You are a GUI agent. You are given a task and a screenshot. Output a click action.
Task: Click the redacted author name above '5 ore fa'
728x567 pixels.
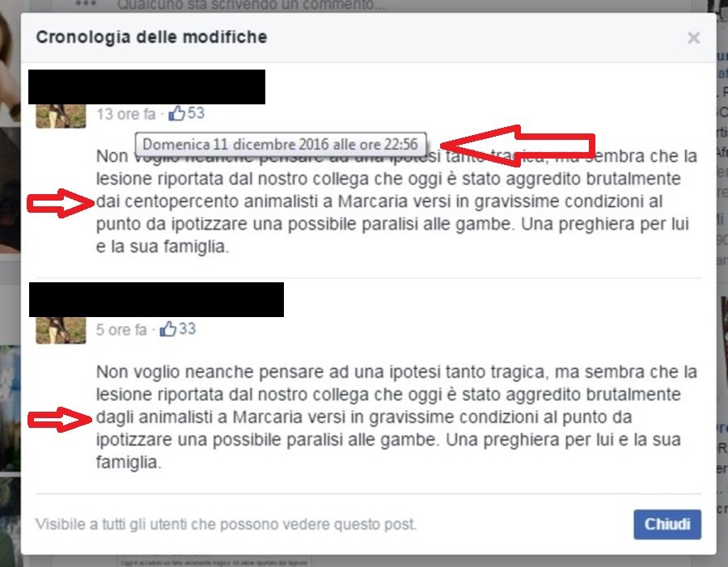(156, 299)
